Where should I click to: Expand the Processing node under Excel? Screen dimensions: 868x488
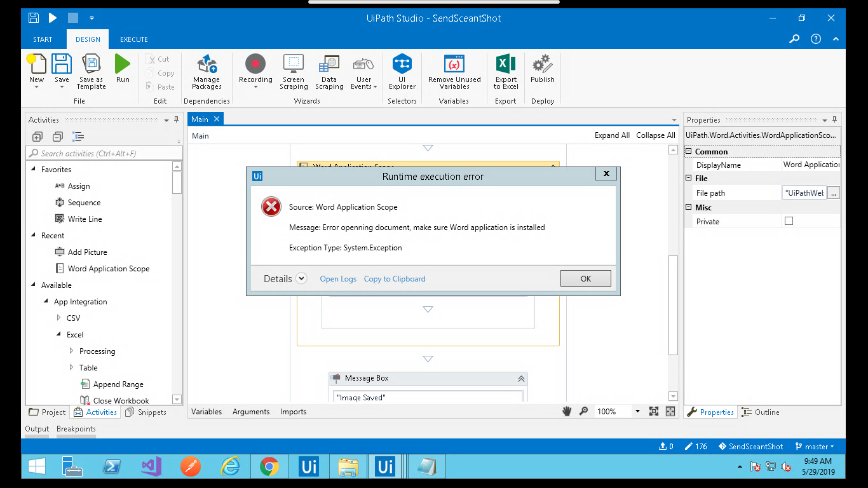coord(72,351)
